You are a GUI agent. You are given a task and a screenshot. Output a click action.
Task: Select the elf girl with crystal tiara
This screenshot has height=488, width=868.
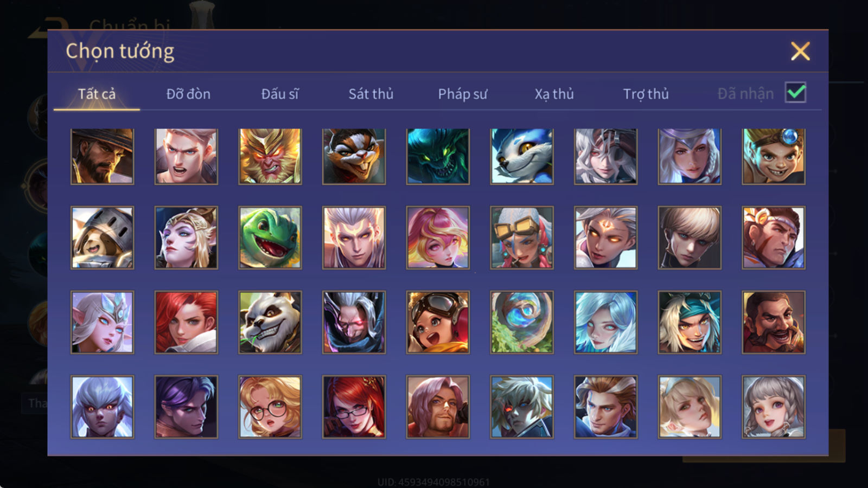coord(102,322)
